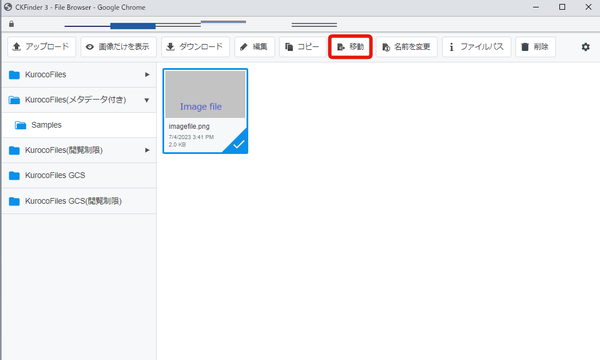This screenshot has height=360, width=600.
Task: Click the delete (削除) trash button
Action: click(x=535, y=47)
